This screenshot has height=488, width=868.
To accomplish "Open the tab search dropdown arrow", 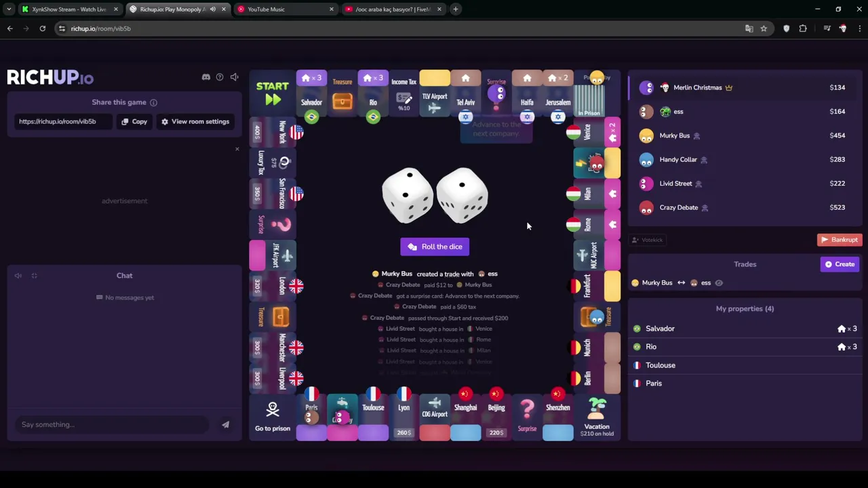I will tap(9, 9).
